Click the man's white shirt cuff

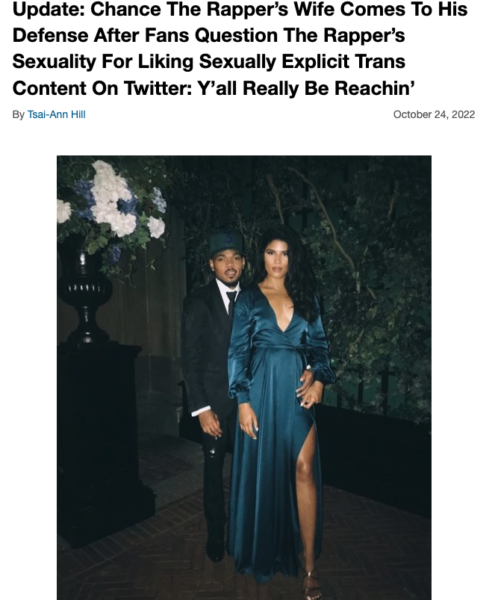200,411
